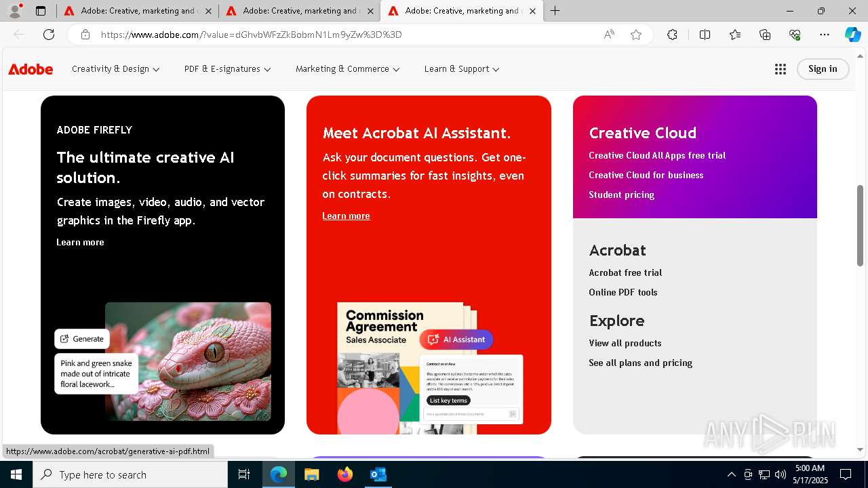Open Favorites list icon
Image resolution: width=868 pixels, height=488 pixels.
coord(735,35)
